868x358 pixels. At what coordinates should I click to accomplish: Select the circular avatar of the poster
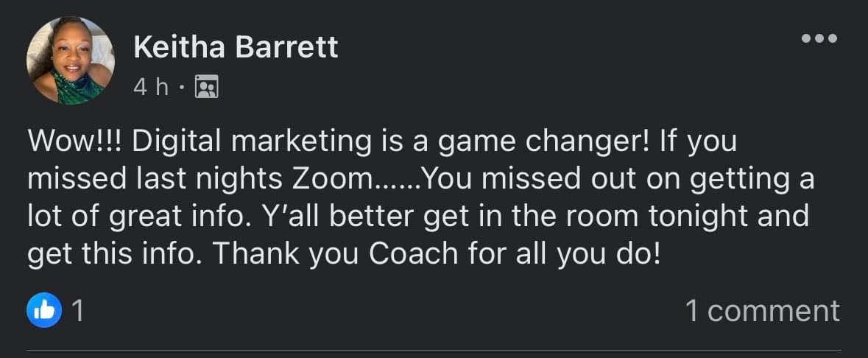point(71,60)
